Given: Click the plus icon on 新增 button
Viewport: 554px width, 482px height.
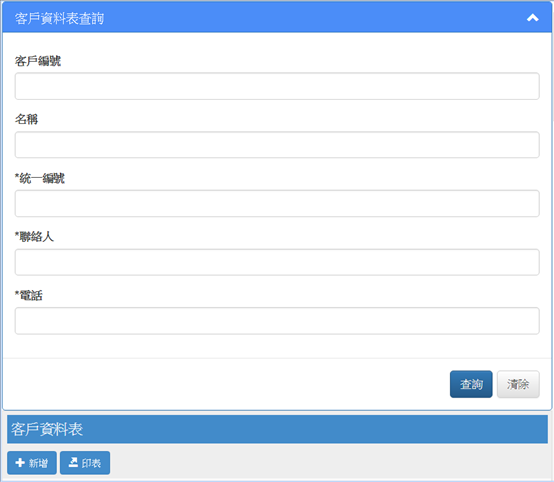Looking at the screenshot, I should (20, 463).
